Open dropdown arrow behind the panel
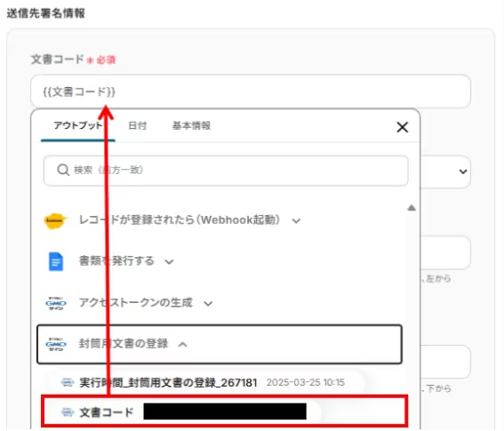 (x=463, y=172)
